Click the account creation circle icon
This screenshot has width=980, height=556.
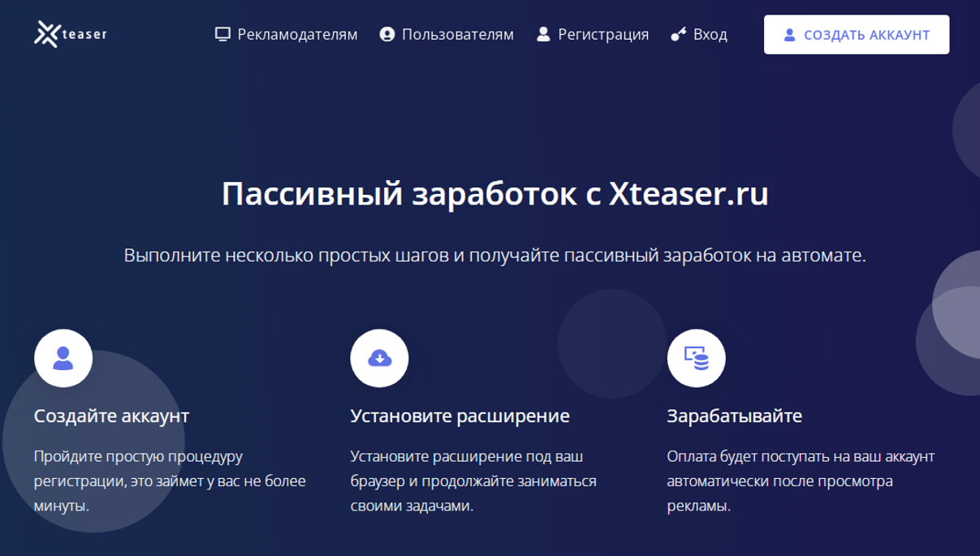pyautogui.click(x=63, y=358)
